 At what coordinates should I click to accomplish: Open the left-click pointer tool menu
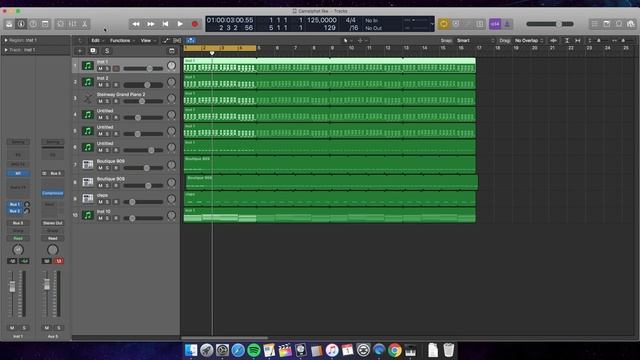347,40
